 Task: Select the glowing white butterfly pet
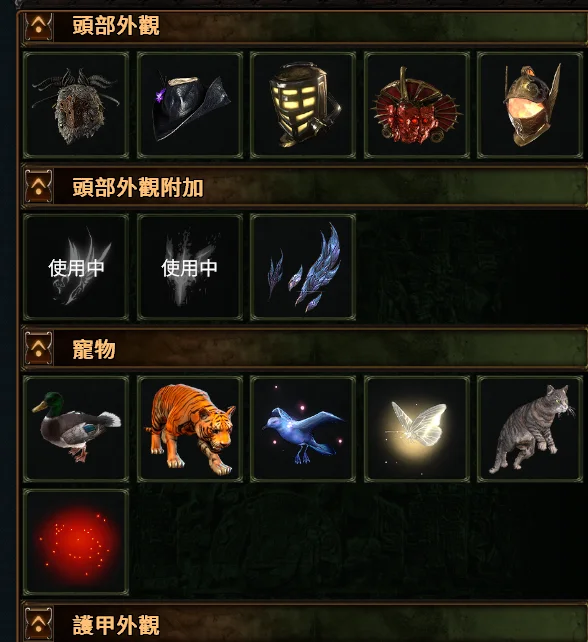416,429
